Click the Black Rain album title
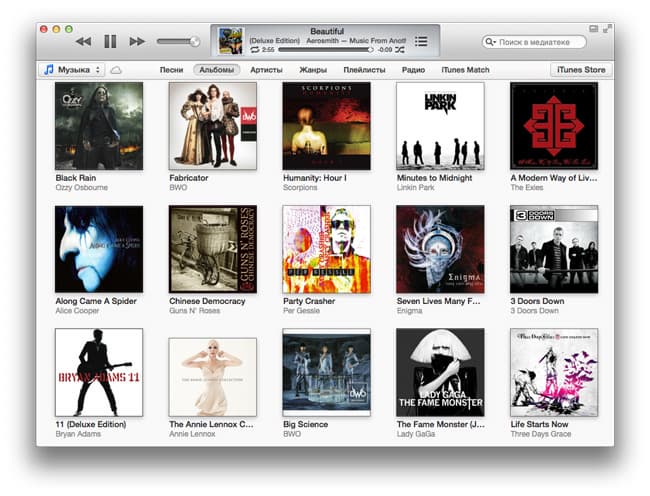Image resolution: width=650 pixels, height=496 pixels. coord(76,178)
